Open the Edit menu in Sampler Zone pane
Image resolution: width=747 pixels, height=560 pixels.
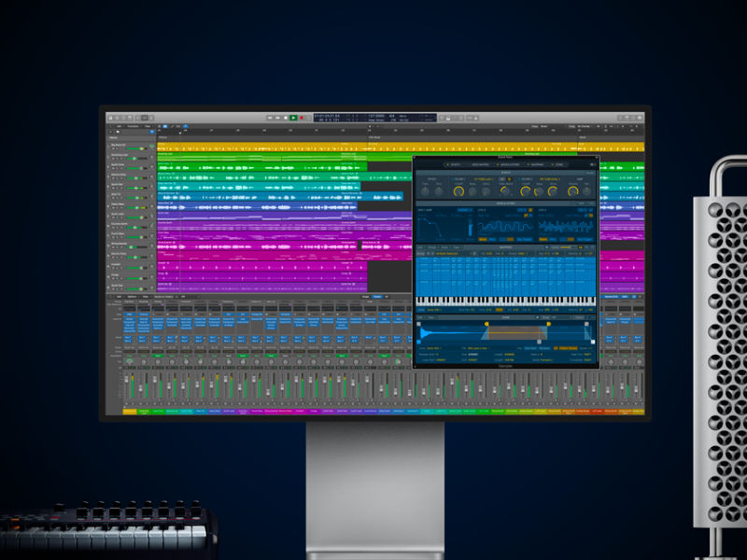pos(420,317)
